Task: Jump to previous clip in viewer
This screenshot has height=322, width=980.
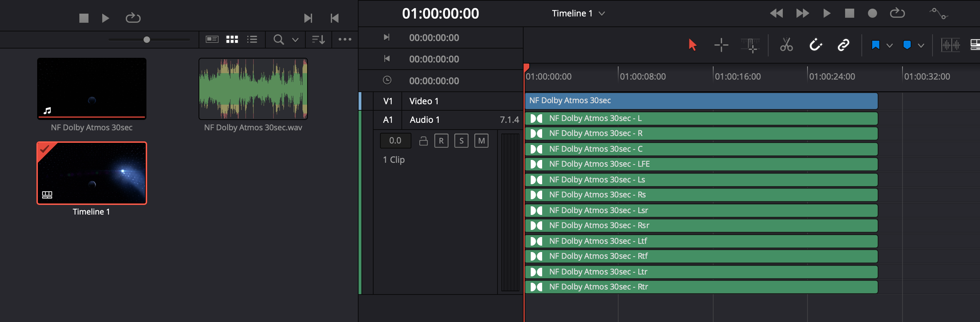Action: [334, 18]
